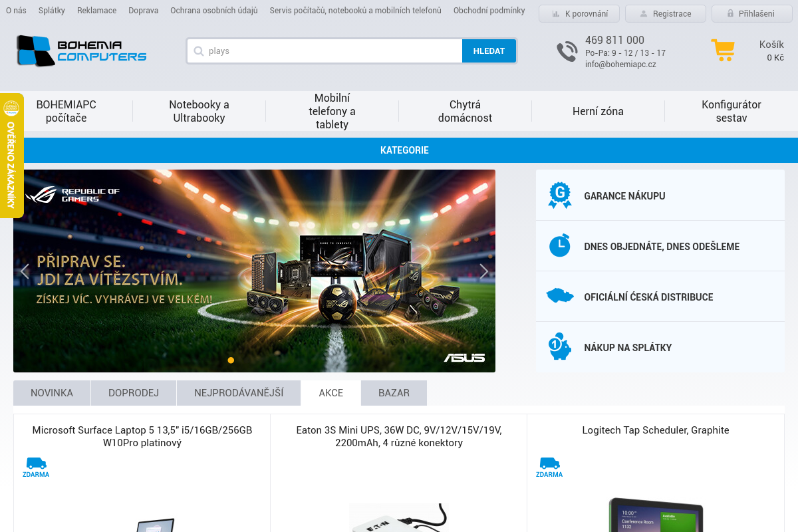Switch to the Doprodej tab

click(x=134, y=393)
